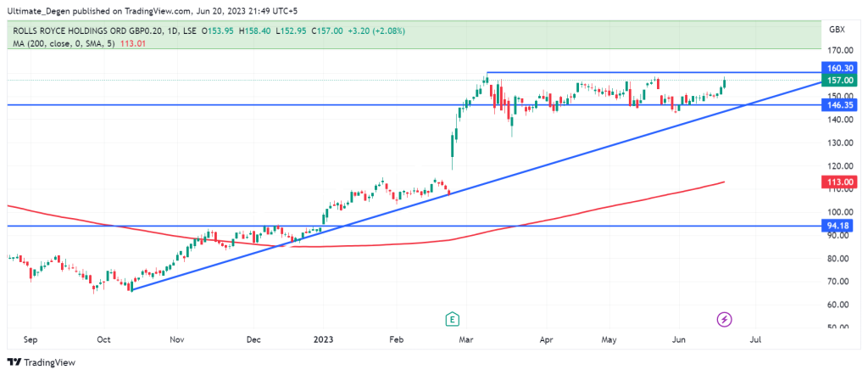Click the Oct label on time axis
This screenshot has height=375, width=868.
103,341
